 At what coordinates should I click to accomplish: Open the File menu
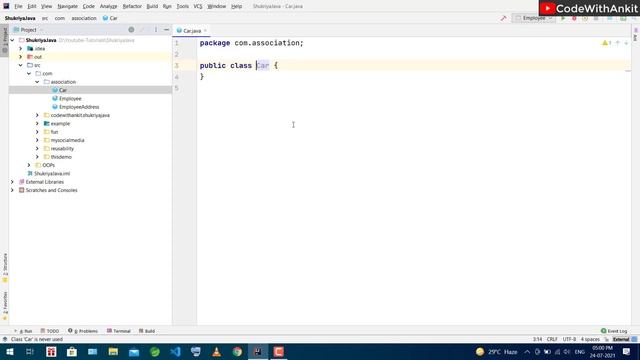[x=18, y=7]
